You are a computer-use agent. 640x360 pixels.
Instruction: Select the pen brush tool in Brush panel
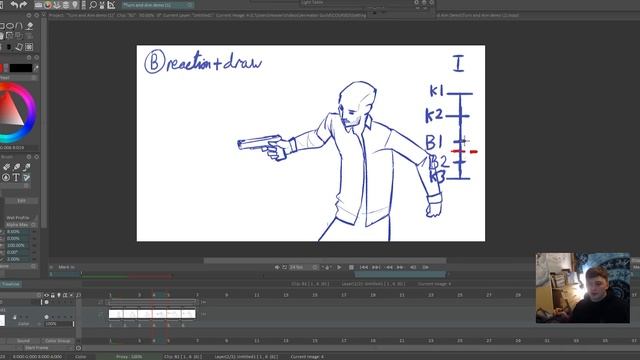(x=17, y=167)
